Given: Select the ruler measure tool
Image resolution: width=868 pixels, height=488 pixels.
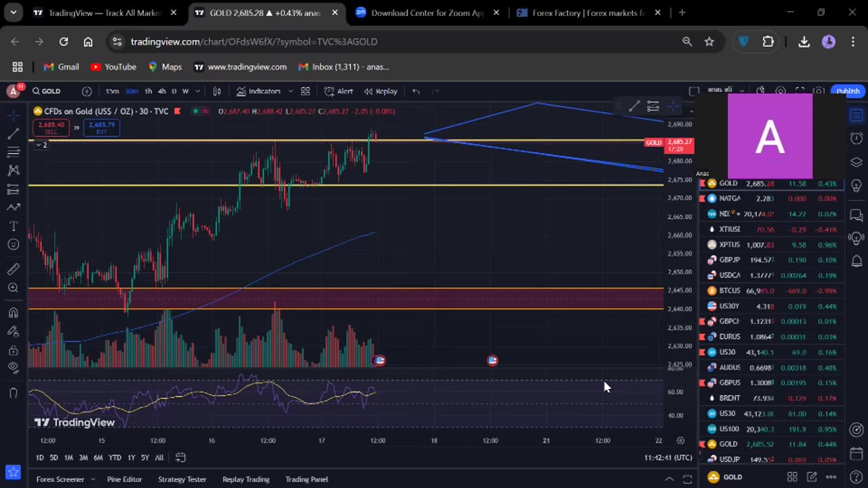Looking at the screenshot, I should click(x=13, y=269).
